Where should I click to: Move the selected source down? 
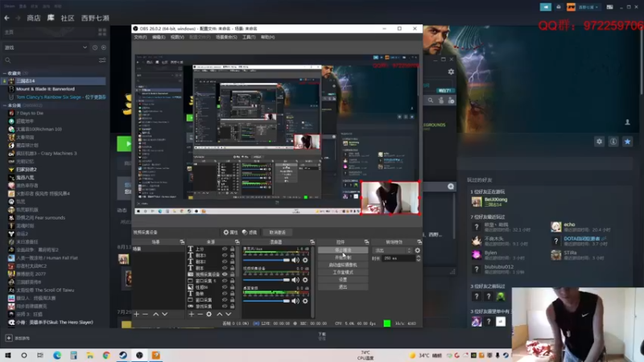[x=229, y=315]
